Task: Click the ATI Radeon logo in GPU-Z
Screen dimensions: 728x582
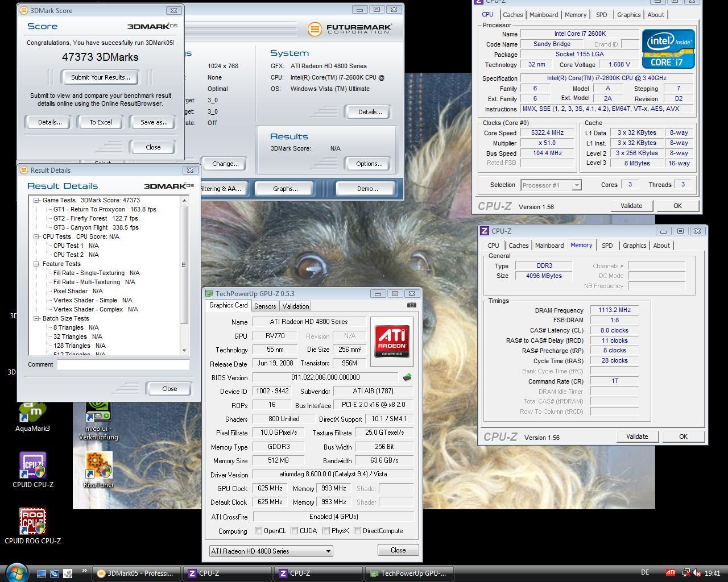Action: pos(392,341)
